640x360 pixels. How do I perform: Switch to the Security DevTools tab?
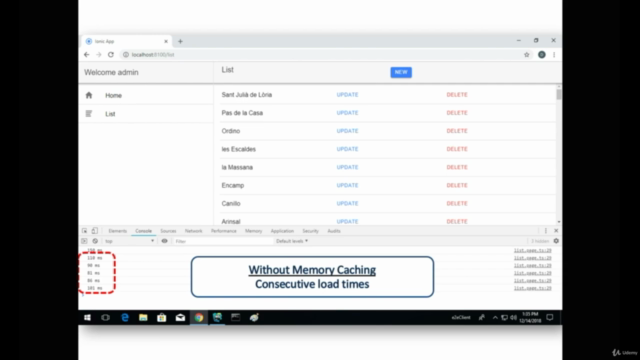(x=310, y=231)
